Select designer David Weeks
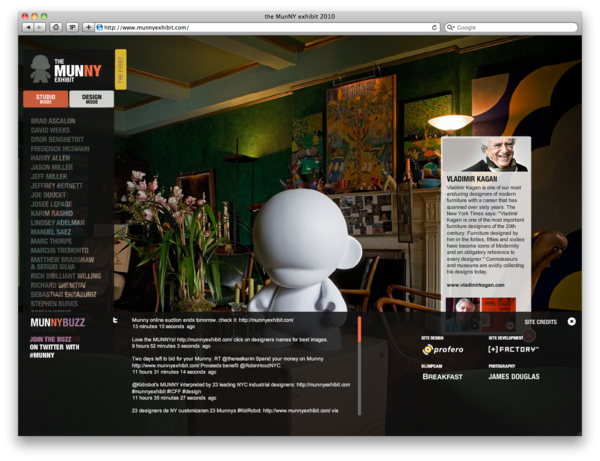The image size is (600, 461). [x=50, y=130]
